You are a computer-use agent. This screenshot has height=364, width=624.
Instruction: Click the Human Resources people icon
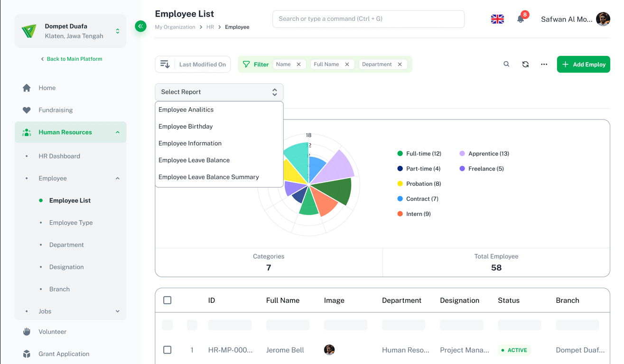[27, 132]
